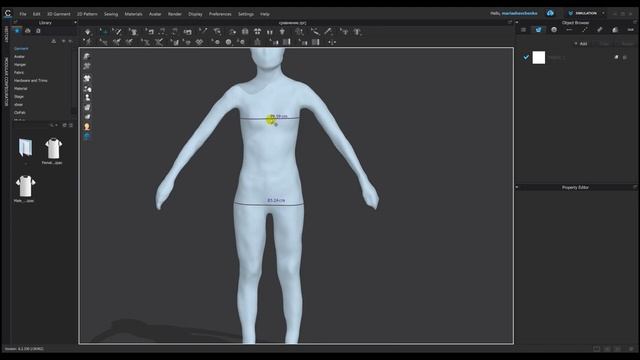640x360 pixels.
Task: Click the shirt-shaped garment display icon in viewport
Action: click(87, 78)
